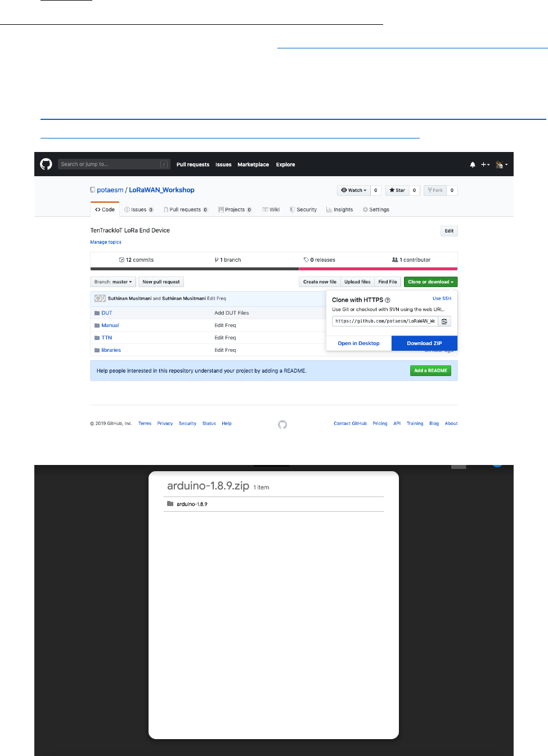Open the footer Privacy link
Screen dimensions: 548x756
pyautogui.click(x=165, y=423)
